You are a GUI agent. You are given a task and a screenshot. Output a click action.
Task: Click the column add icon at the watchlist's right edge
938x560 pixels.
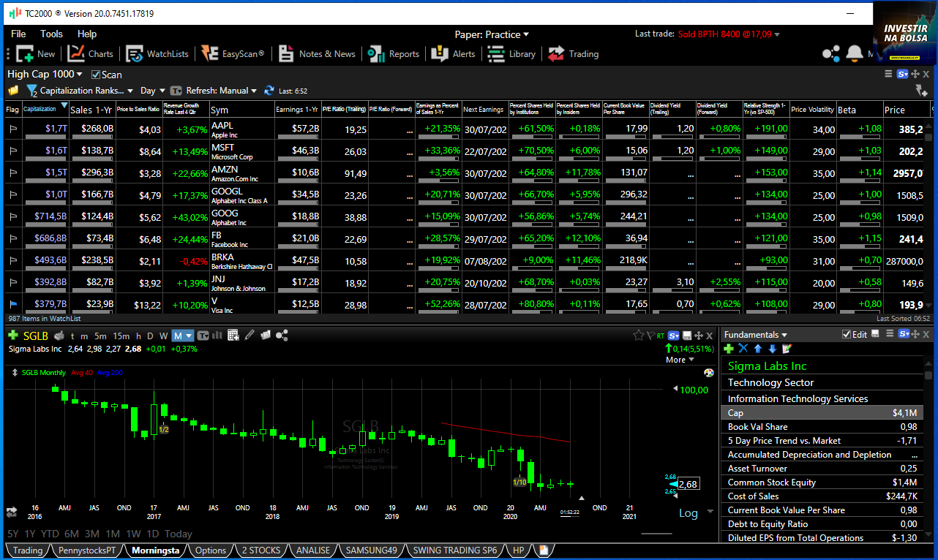pyautogui.click(x=922, y=91)
